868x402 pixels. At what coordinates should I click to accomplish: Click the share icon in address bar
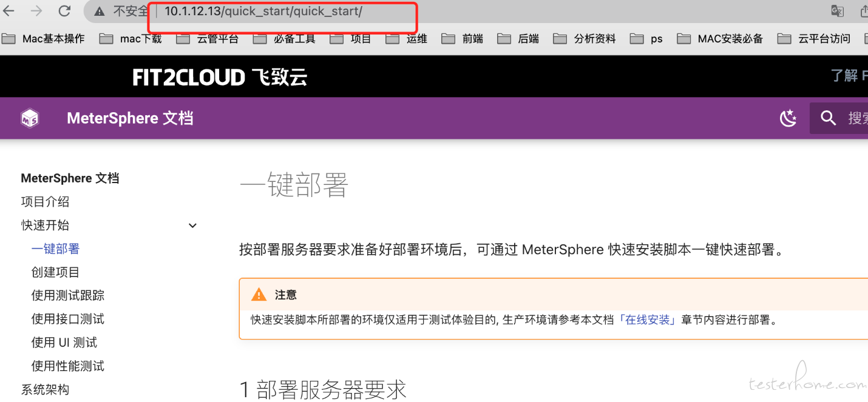pyautogui.click(x=864, y=11)
